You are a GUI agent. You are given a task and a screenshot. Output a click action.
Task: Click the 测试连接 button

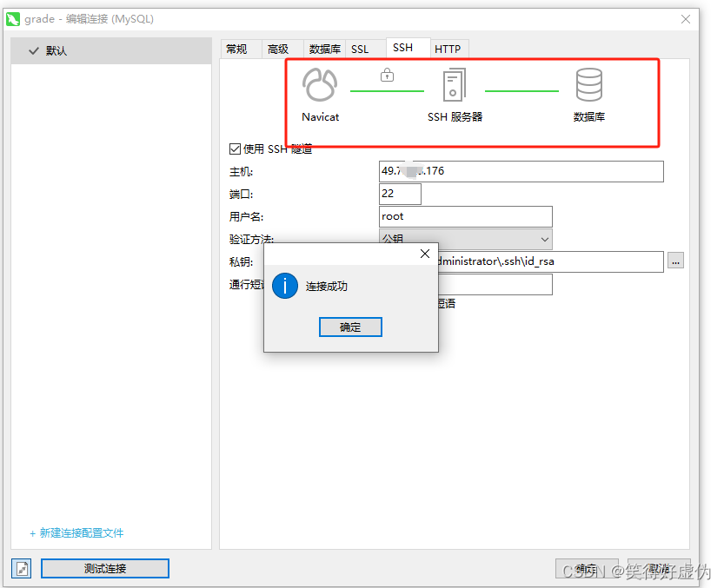click(104, 568)
